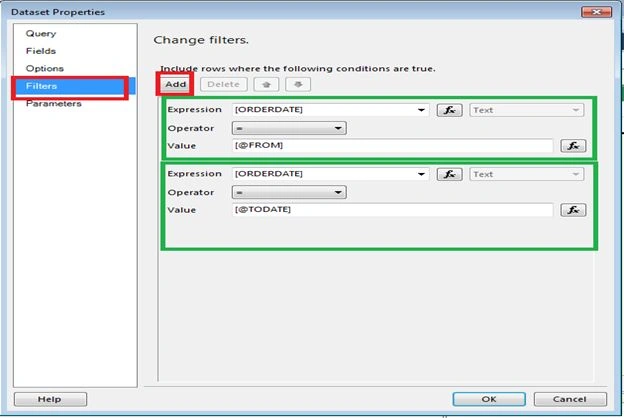Click the Help button
624x418 pixels.
tap(50, 399)
